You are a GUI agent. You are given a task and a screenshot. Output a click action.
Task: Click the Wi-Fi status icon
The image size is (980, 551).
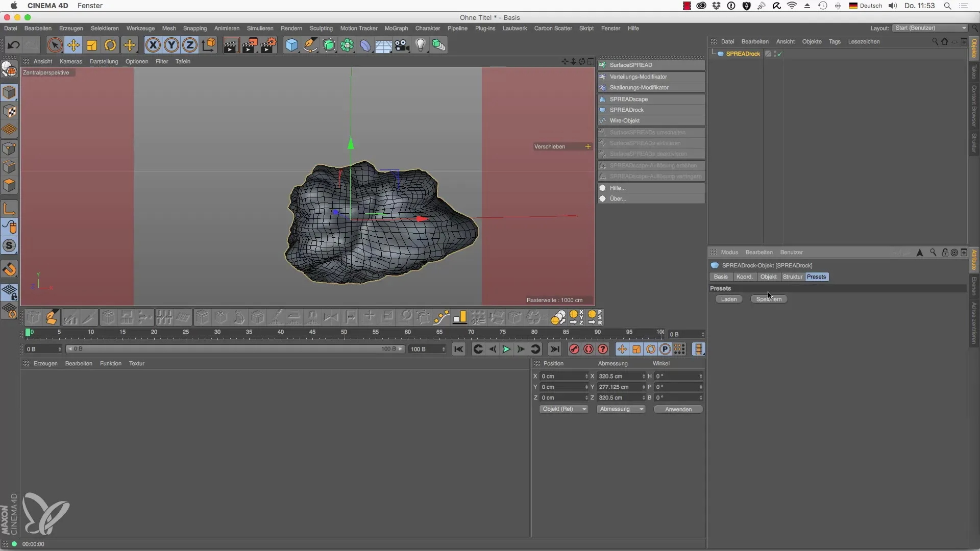point(792,6)
